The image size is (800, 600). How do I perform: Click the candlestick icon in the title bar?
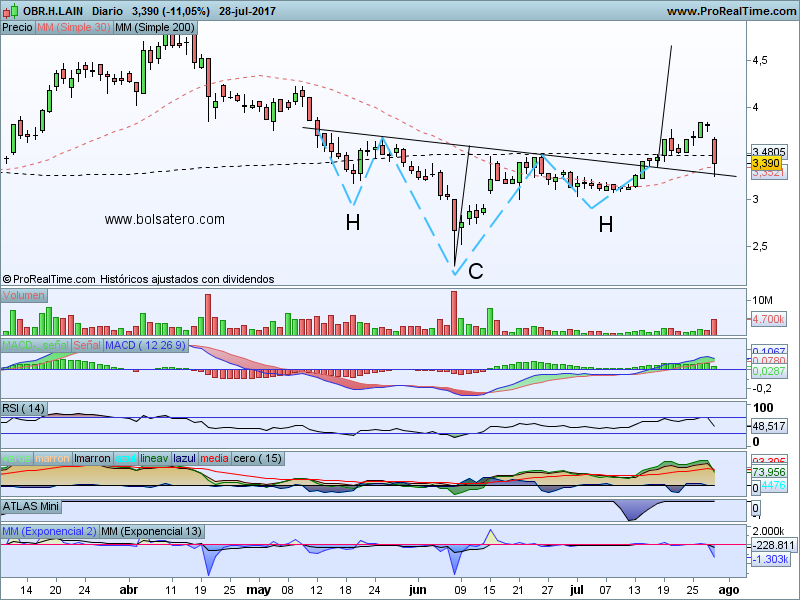11,10
